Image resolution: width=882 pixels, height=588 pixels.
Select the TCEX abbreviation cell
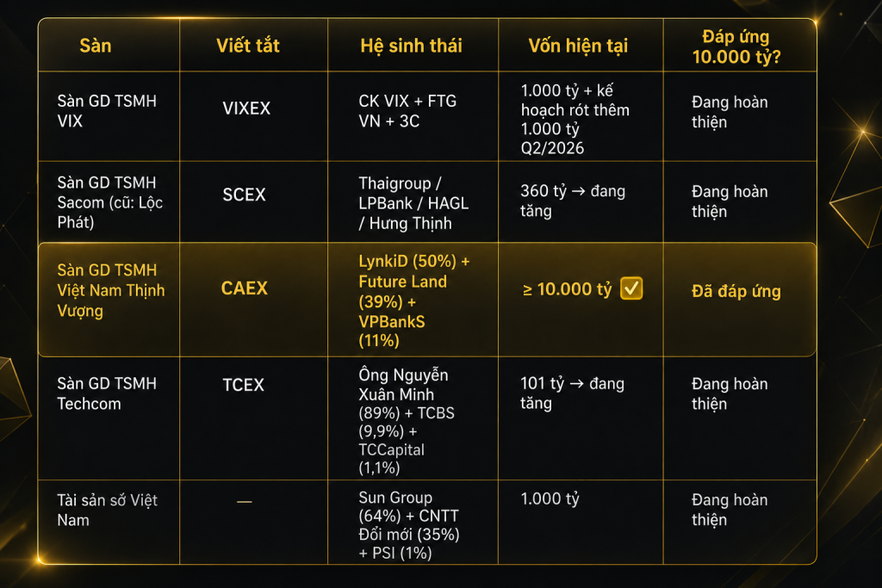click(243, 385)
